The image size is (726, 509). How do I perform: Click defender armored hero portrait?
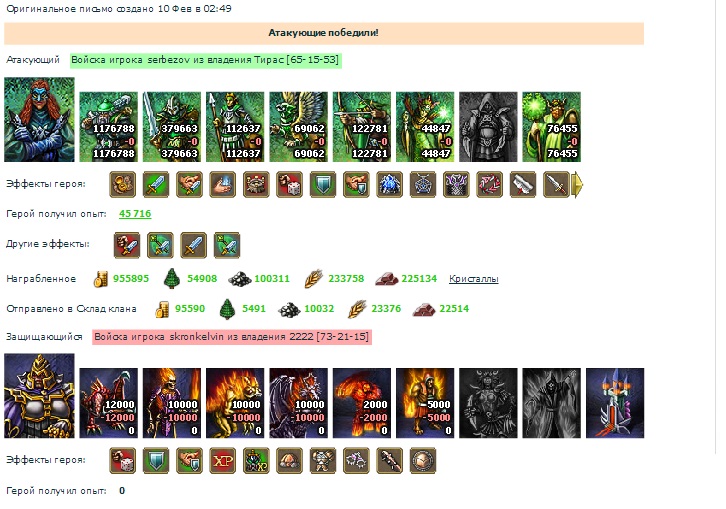pos(39,396)
